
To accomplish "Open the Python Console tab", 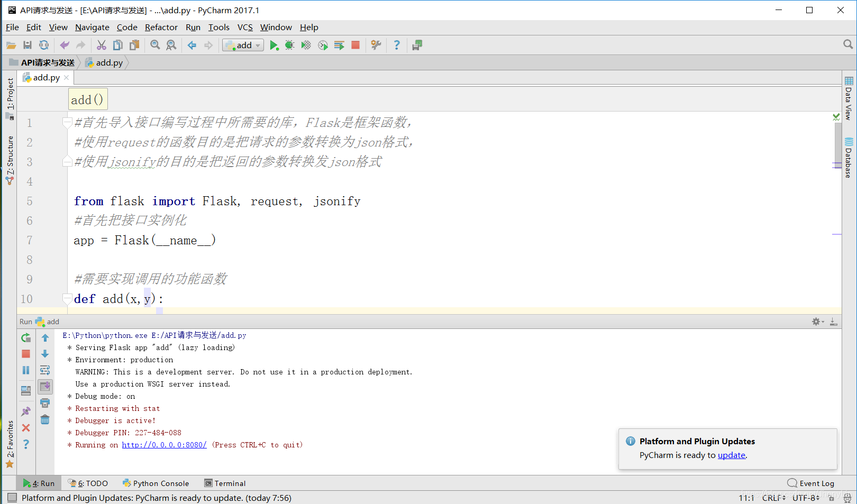I will pos(156,483).
